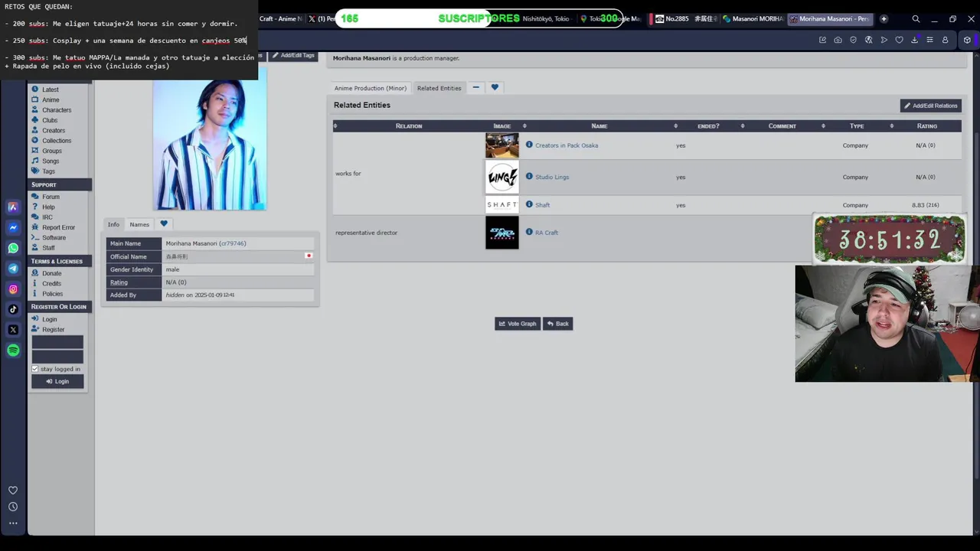Image resolution: width=980 pixels, height=551 pixels.
Task: Switch to Craft - Anime browser tab
Action: (x=279, y=18)
